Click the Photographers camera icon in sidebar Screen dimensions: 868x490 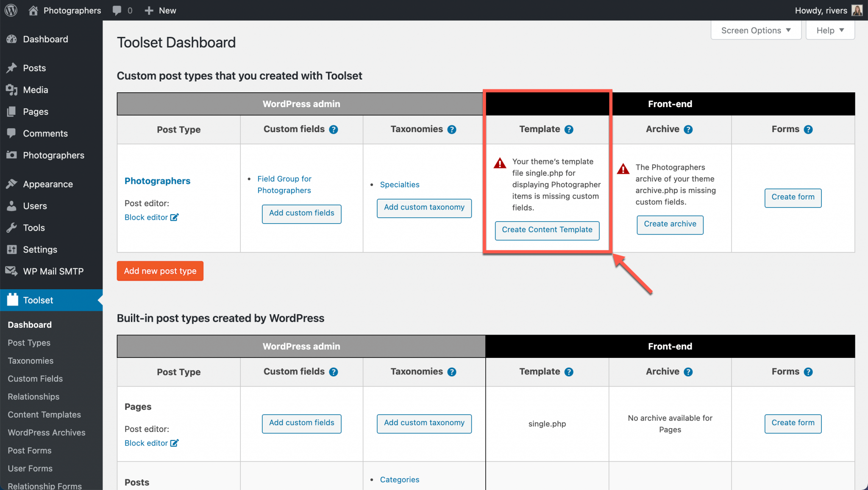(x=12, y=155)
